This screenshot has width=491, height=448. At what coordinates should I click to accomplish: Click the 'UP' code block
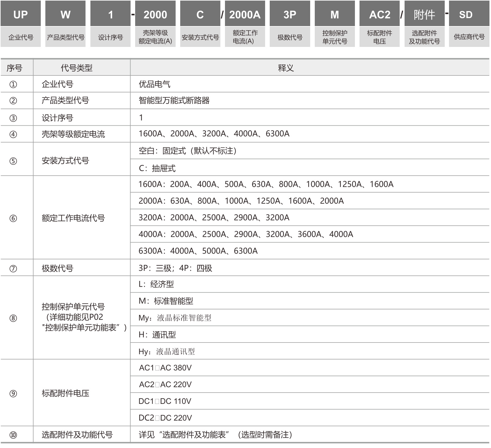pos(21,13)
